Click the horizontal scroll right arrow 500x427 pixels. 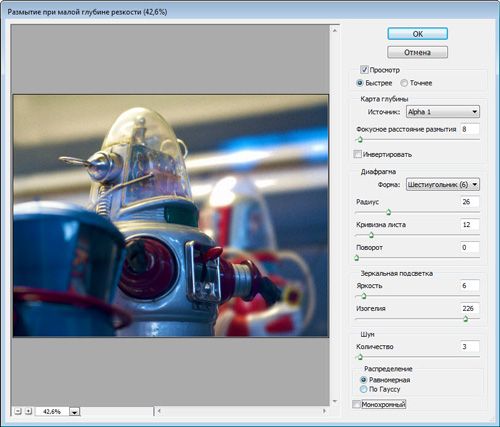pyautogui.click(x=324, y=411)
